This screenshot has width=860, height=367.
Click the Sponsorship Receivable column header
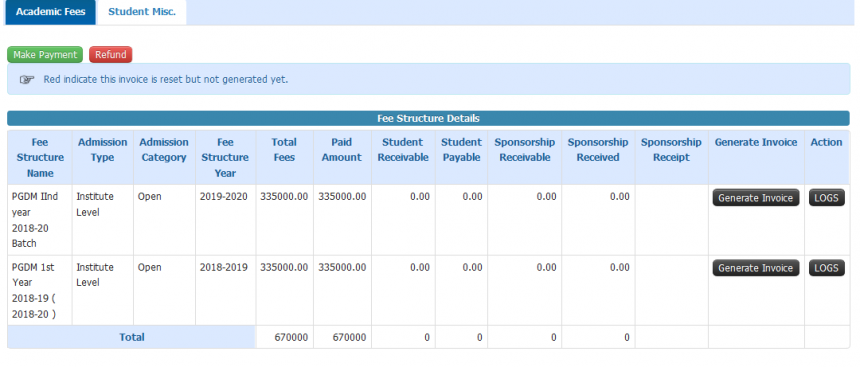click(x=524, y=157)
